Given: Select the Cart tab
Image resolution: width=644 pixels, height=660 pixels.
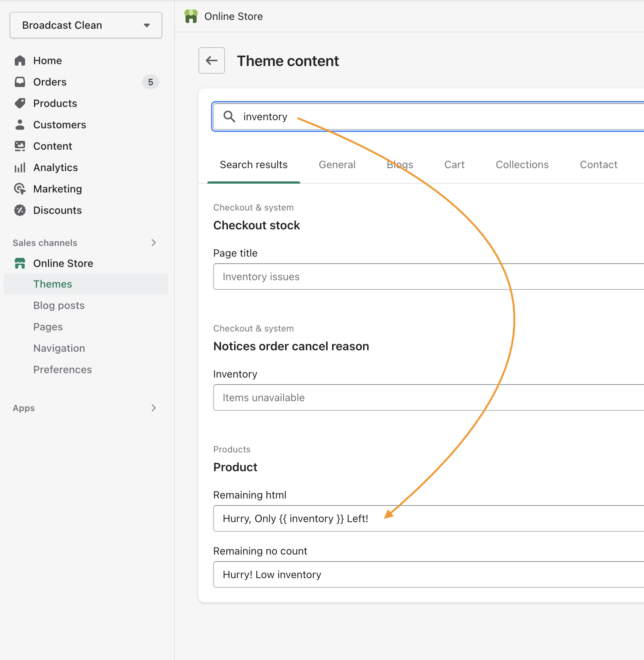Looking at the screenshot, I should [x=454, y=164].
